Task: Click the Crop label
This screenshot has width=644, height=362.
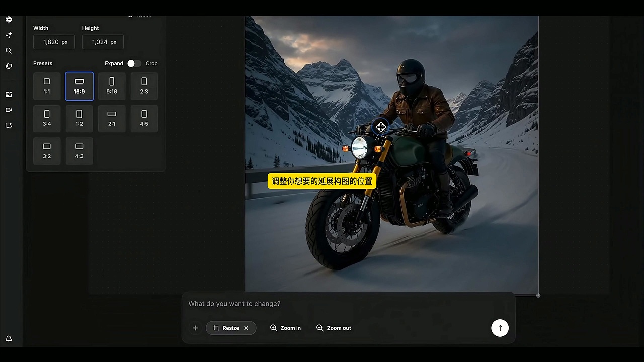Action: click(x=152, y=63)
